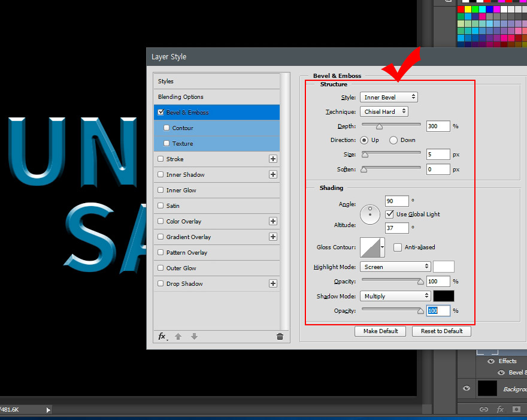This screenshot has width=527, height=420.
Task: Click the add layer mask icon
Action: (516, 409)
